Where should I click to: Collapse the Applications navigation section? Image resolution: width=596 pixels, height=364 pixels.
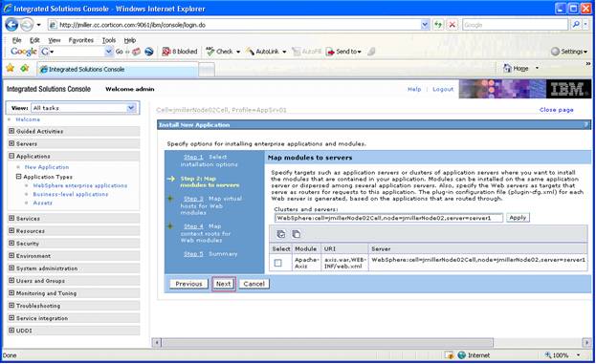(11, 156)
